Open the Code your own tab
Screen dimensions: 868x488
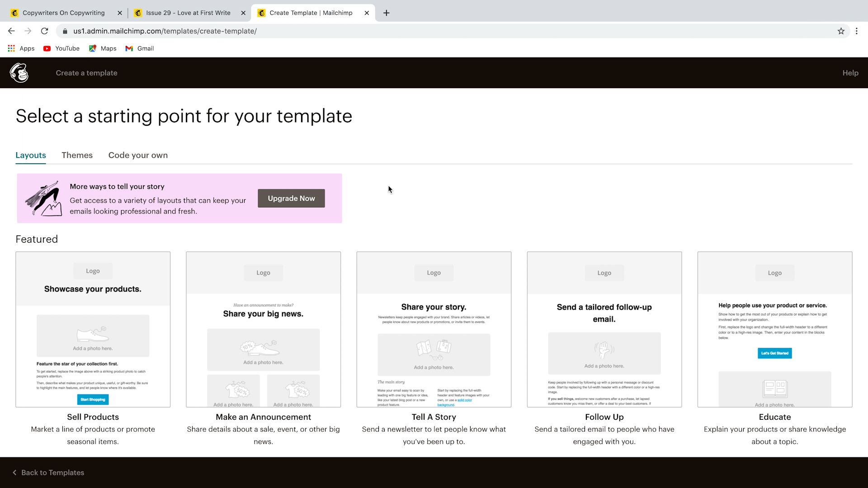coord(138,155)
